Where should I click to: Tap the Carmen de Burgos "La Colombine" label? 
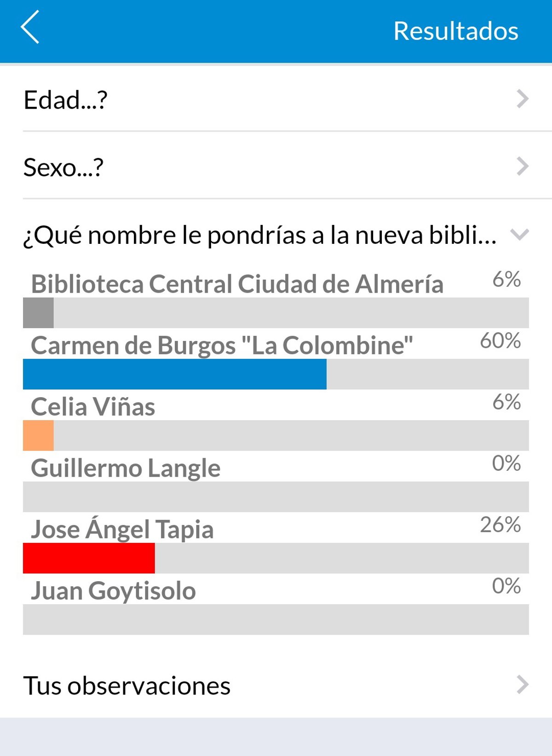point(222,345)
